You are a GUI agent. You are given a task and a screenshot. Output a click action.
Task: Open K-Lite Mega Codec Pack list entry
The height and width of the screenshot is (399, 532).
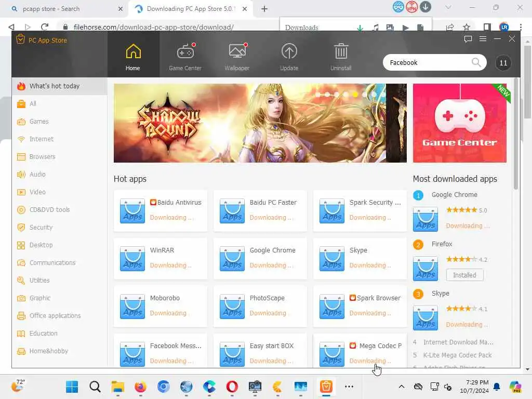click(x=457, y=355)
